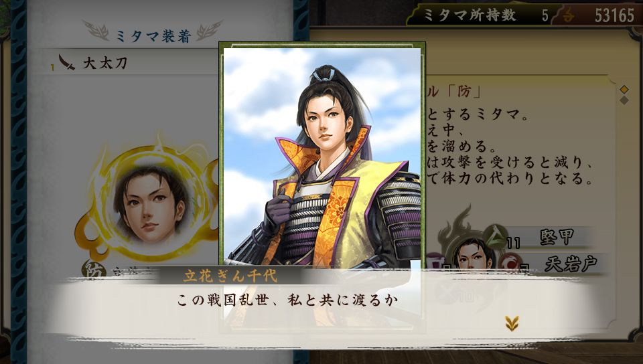643x364 pixels.
Task: Click the right feather ornament by ミタマ装着
Action: point(209,31)
